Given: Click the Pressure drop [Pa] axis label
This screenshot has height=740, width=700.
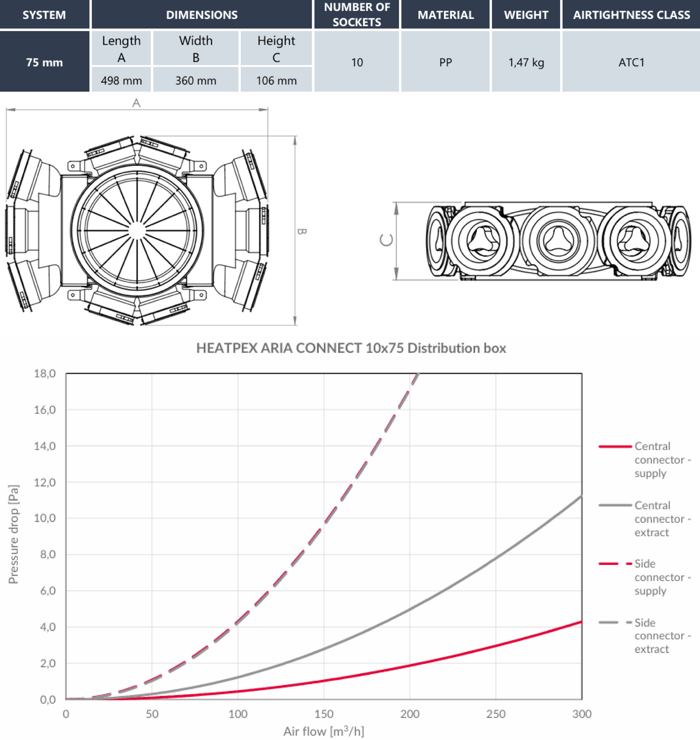Looking at the screenshot, I should [x=13, y=534].
